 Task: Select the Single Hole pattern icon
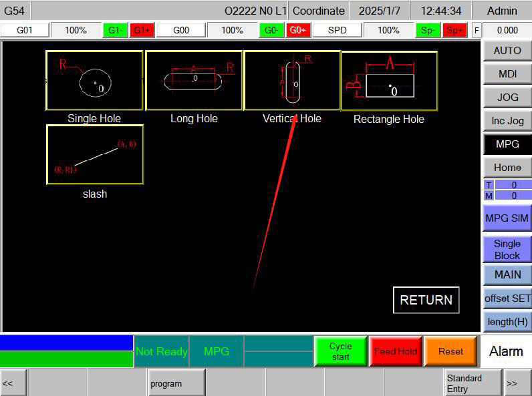click(94, 80)
